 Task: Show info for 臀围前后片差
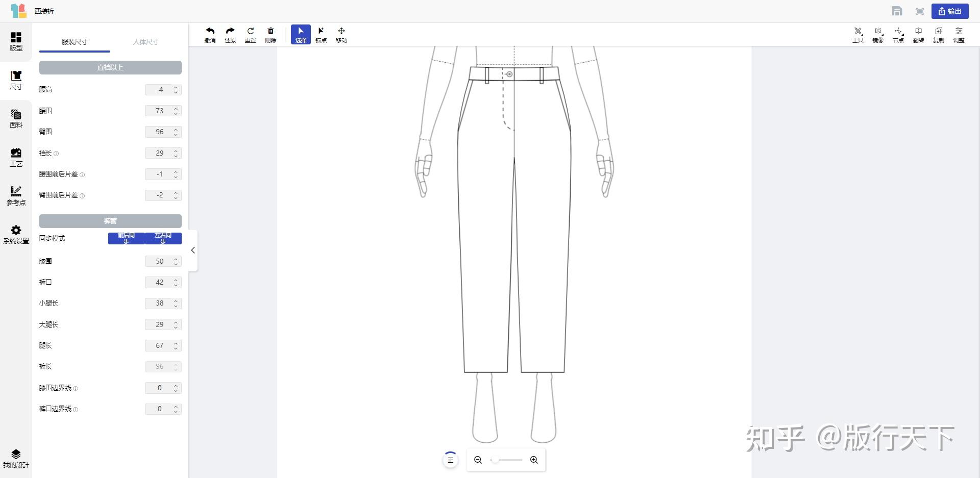coord(82,196)
